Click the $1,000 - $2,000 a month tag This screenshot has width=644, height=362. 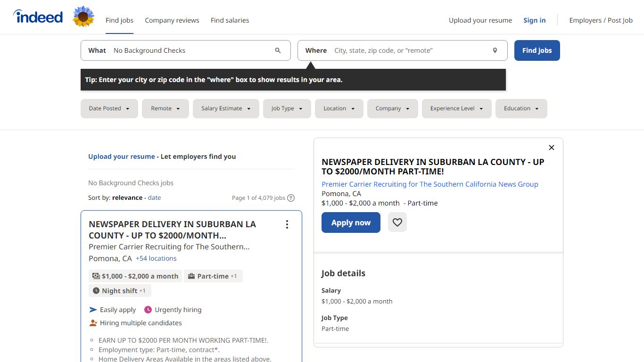[135, 276]
